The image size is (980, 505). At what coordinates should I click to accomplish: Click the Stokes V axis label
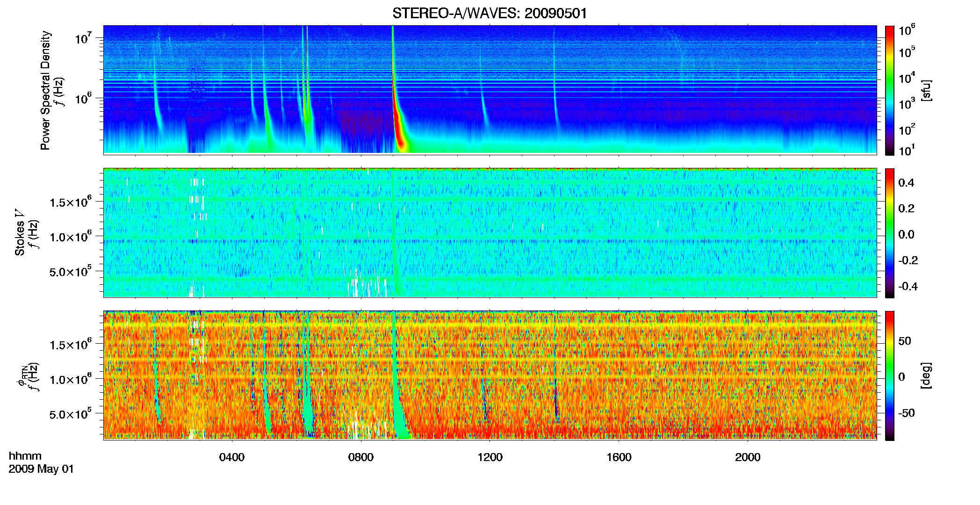[20, 232]
